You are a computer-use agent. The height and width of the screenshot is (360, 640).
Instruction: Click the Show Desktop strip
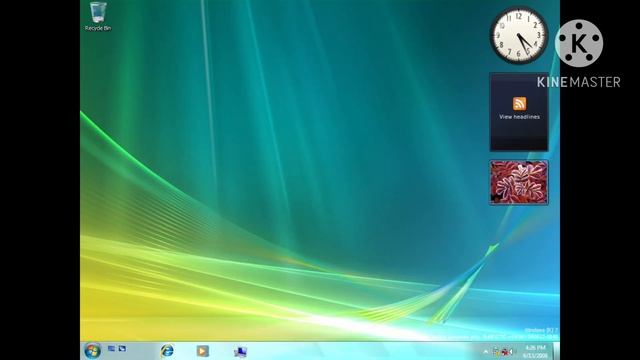point(556,351)
